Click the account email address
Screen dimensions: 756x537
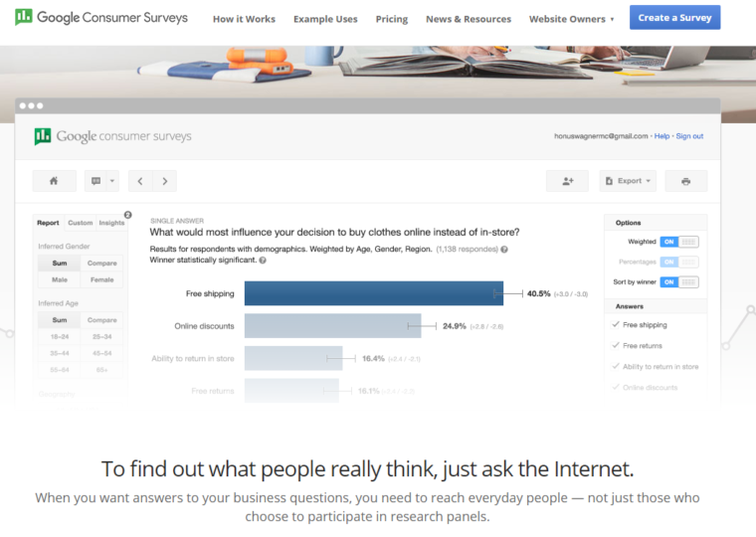(601, 136)
